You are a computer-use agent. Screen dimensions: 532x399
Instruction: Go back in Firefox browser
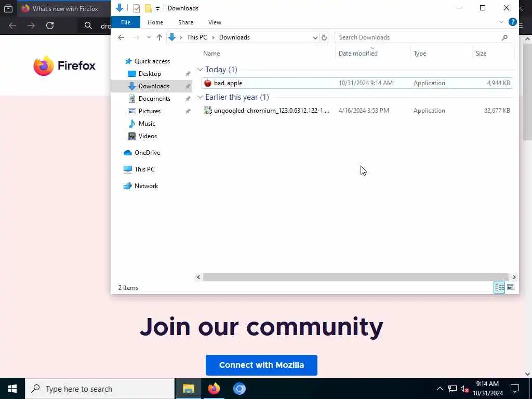[x=12, y=25]
